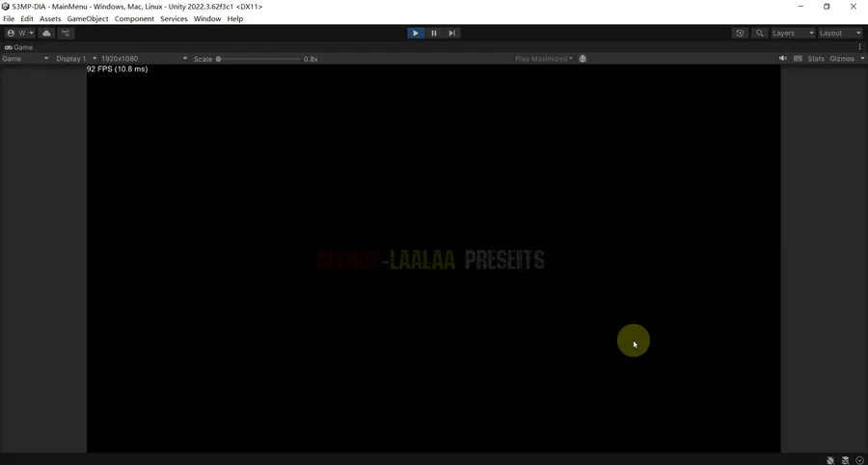The image size is (868, 465).
Task: Open the Game view mode dropdown
Action: 25,59
